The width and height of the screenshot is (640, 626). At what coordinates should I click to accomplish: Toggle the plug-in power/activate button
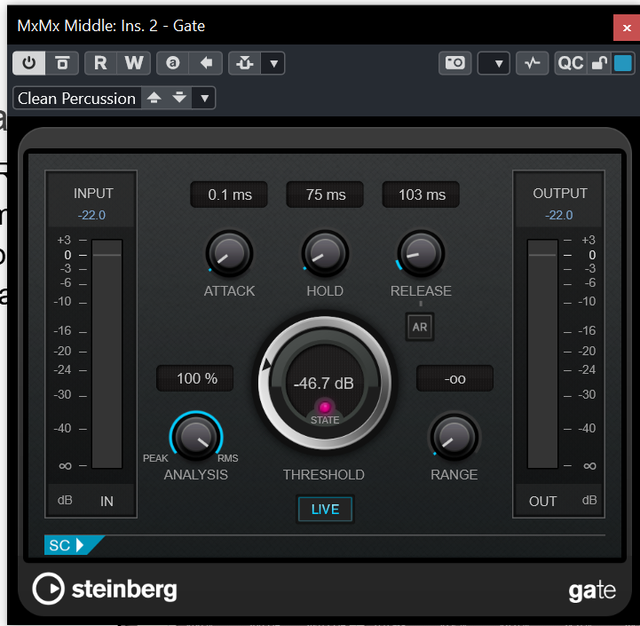pos(29,63)
